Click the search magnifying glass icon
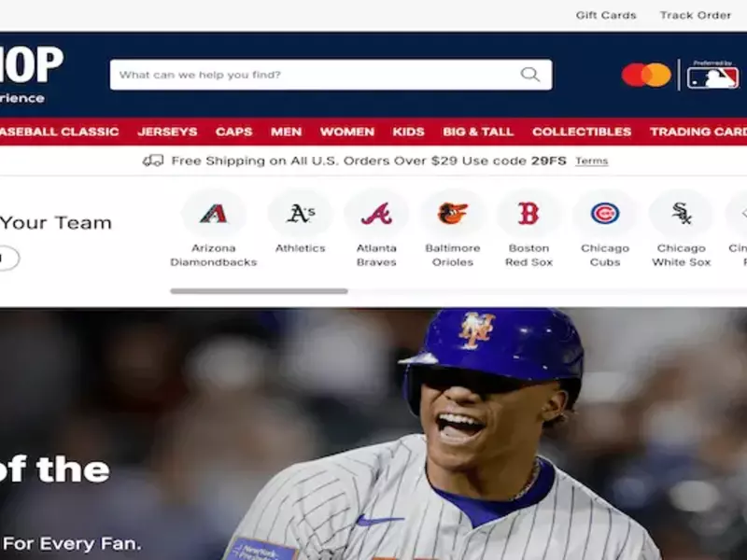Screen dimensions: 747x560 [x=530, y=75]
